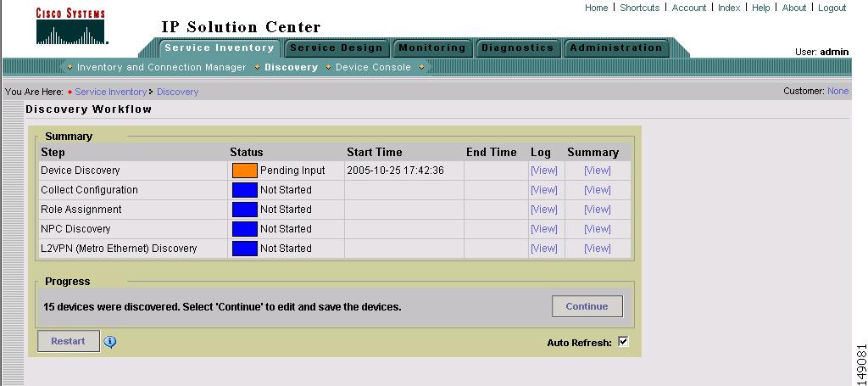This screenshot has width=868, height=386.
Task: Click the Device Discovery step name
Action: pos(81,171)
